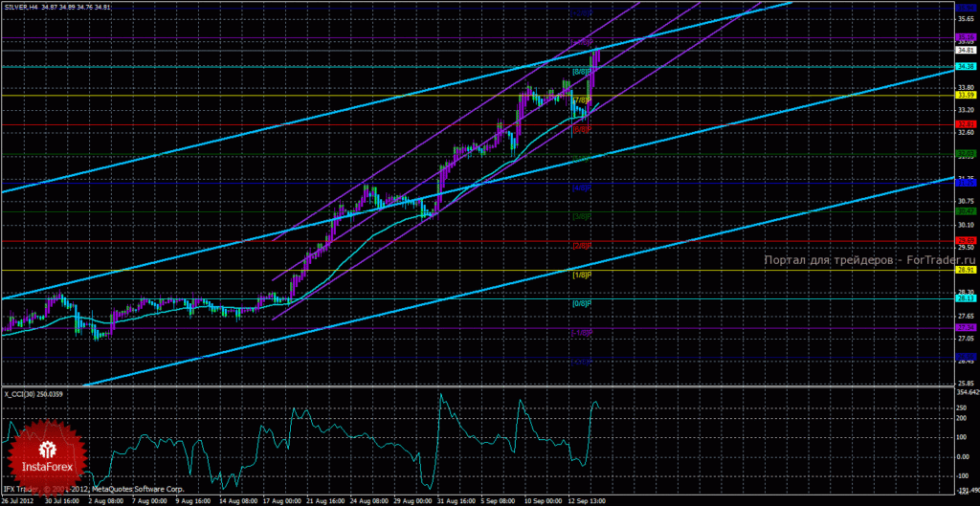The image size is (980, 506).
Task: Select the [0/8]P Murray level label
Action: (x=581, y=303)
